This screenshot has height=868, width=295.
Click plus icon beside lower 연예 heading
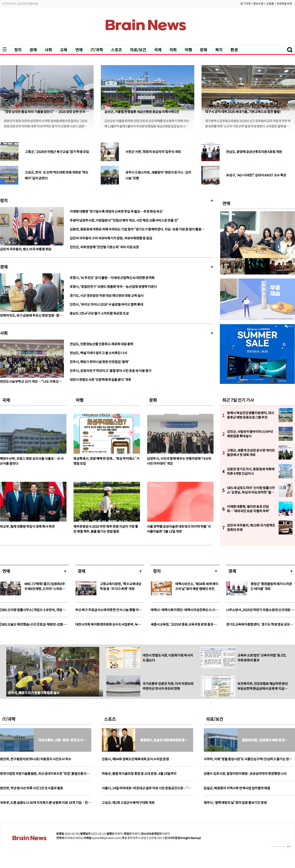coord(65,571)
